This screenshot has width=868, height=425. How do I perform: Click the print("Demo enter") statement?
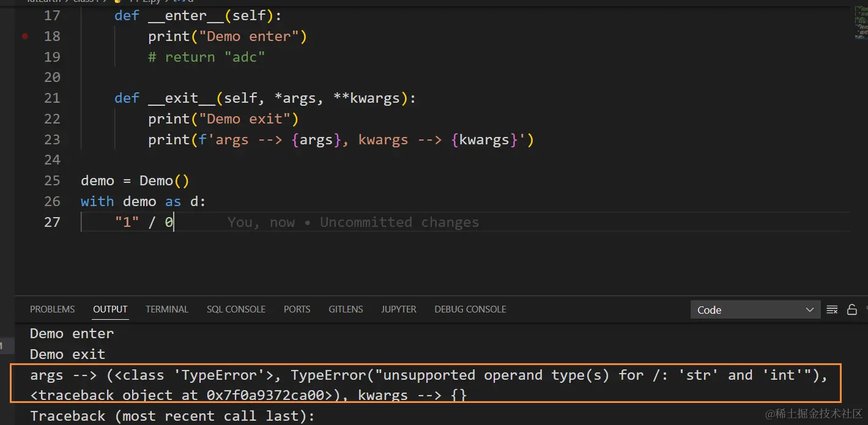(228, 36)
